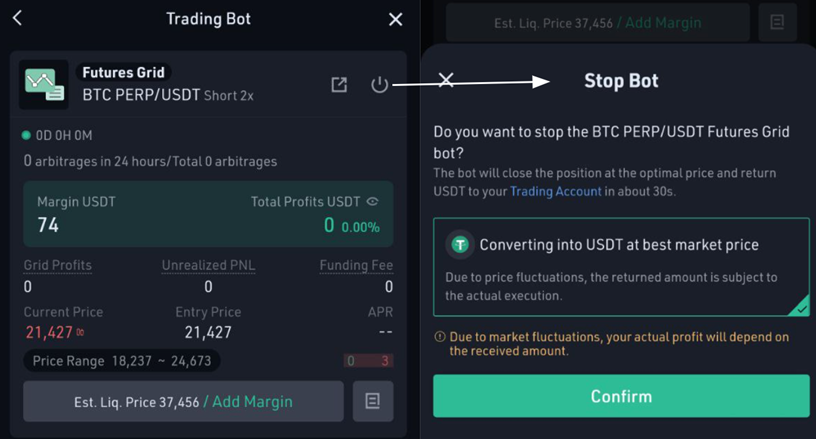Click the perpetual icon next to current price
This screenshot has height=439, width=816.
click(x=80, y=332)
